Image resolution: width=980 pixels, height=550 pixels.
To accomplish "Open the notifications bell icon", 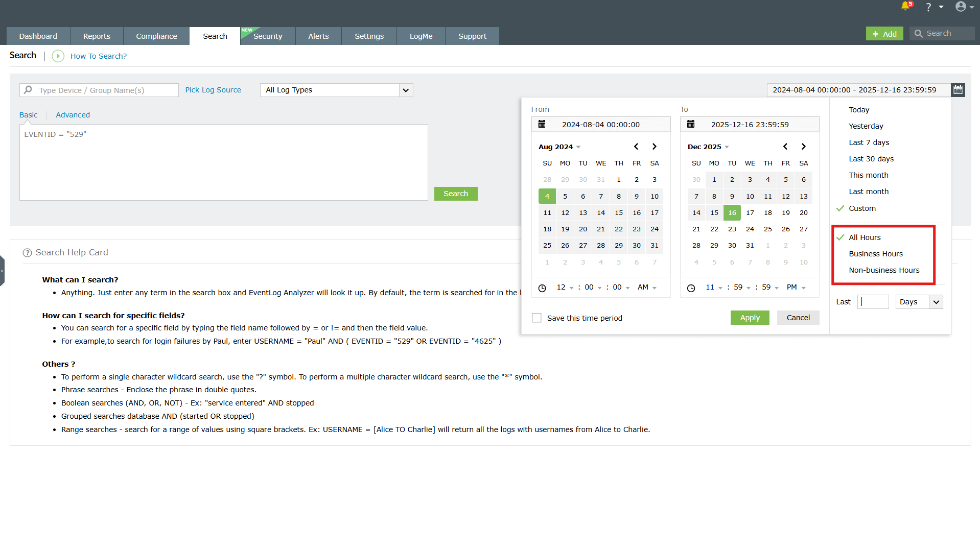I will (x=906, y=6).
